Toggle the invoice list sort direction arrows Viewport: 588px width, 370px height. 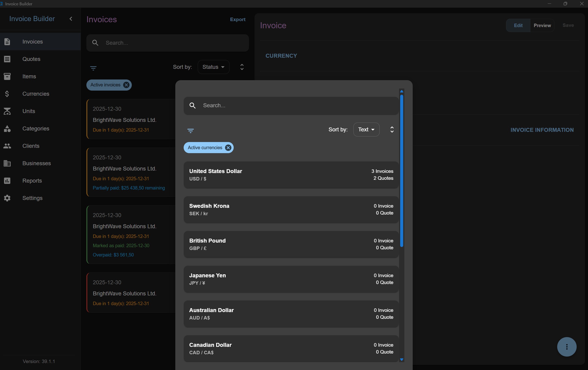[242, 67]
